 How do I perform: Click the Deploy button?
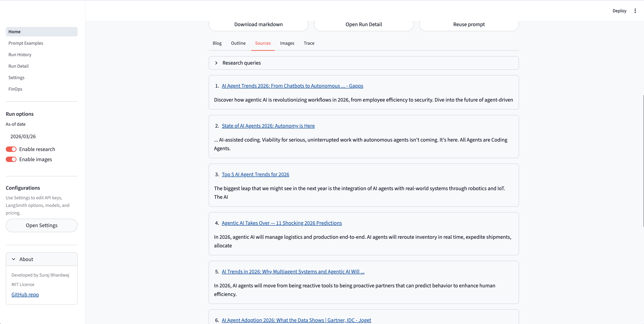pyautogui.click(x=619, y=11)
